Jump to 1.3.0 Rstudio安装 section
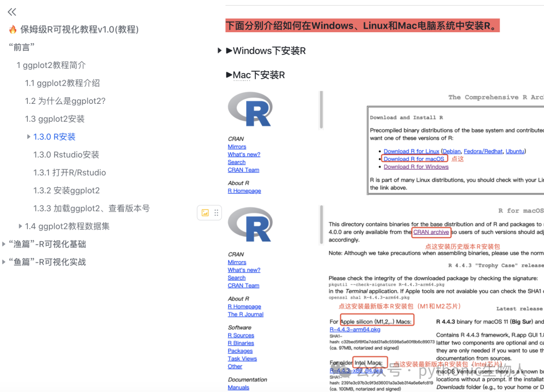Viewport: 544px width, 392px height. pos(66,155)
